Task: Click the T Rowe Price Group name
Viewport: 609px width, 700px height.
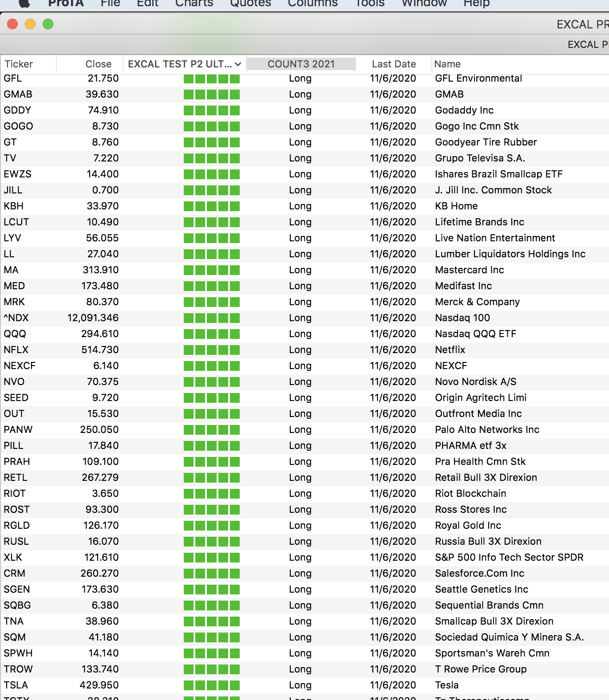Action: [481, 669]
